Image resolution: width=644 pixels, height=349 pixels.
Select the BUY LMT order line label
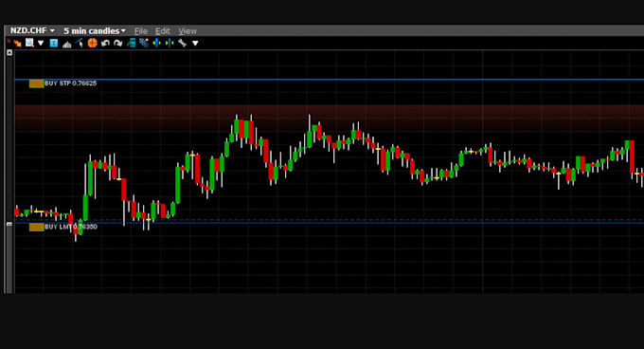[63, 227]
